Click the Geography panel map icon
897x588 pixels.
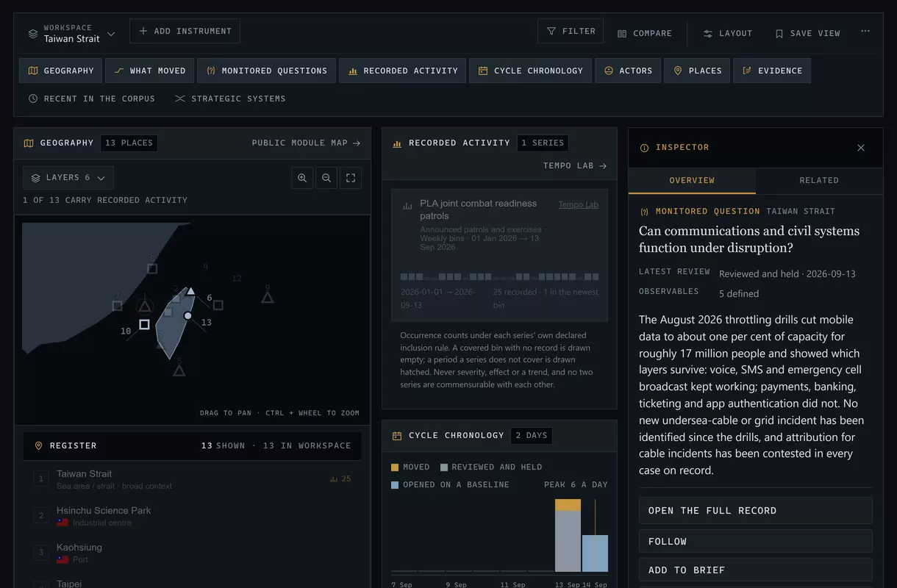(29, 143)
